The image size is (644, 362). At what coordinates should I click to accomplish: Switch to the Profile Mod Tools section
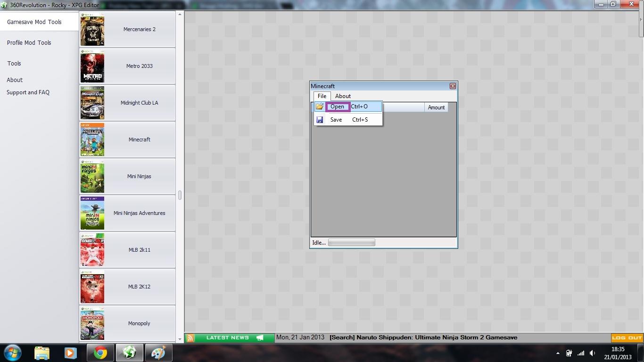[x=29, y=42]
